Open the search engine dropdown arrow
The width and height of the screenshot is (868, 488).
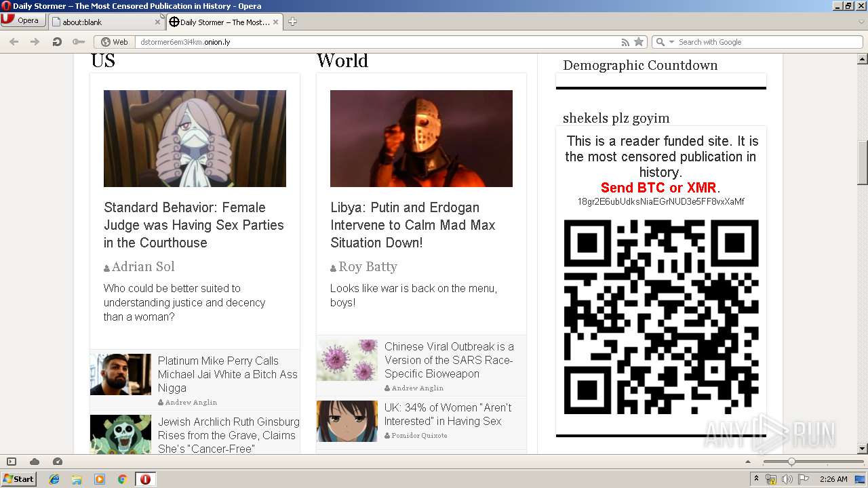[672, 42]
